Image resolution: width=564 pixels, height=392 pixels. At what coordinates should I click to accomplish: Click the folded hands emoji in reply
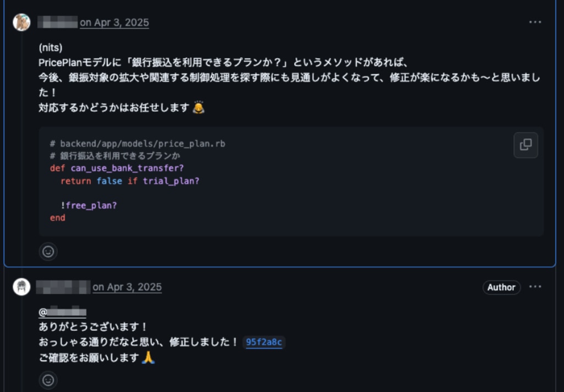pyautogui.click(x=148, y=357)
